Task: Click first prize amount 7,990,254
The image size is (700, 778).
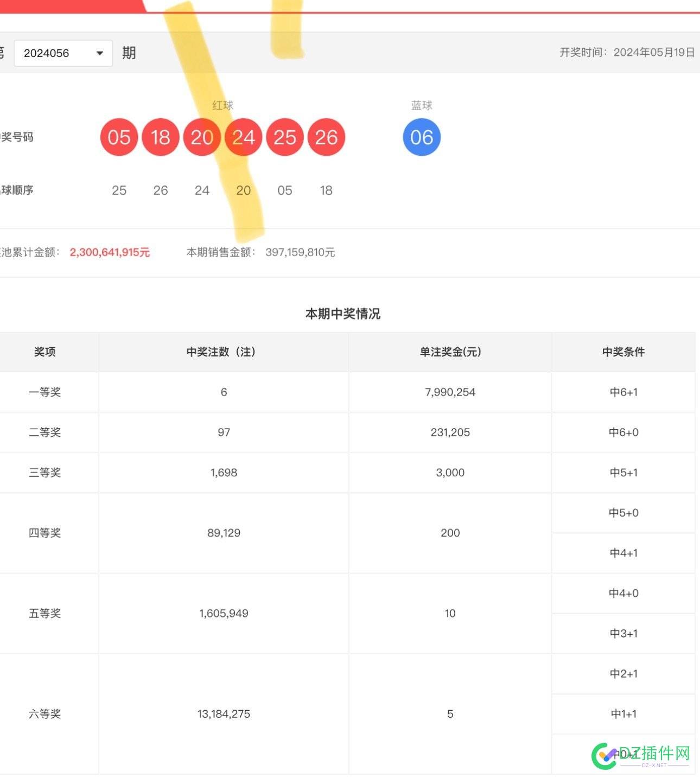Action: coord(450,392)
